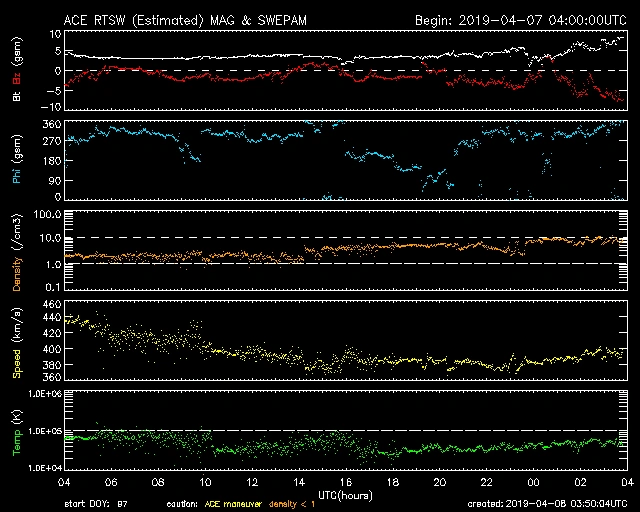Click the "18" hour label on the time axis
Viewport: 640px width, 512px height.
(x=393, y=483)
